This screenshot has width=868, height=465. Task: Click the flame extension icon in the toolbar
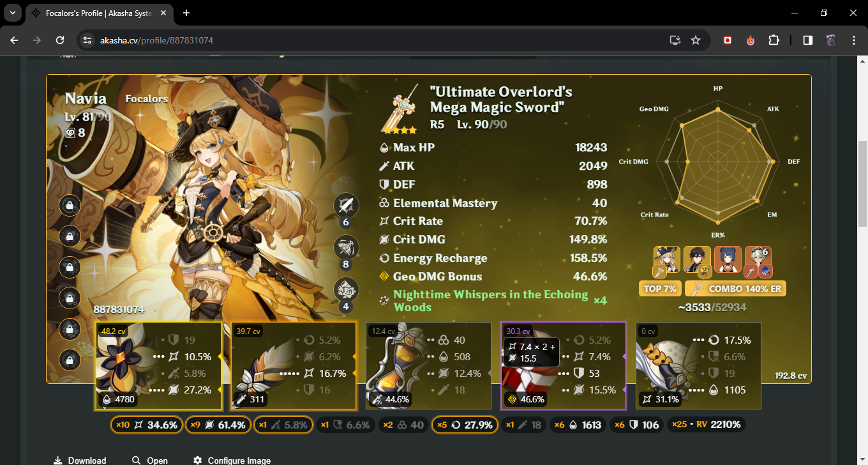[x=751, y=40]
